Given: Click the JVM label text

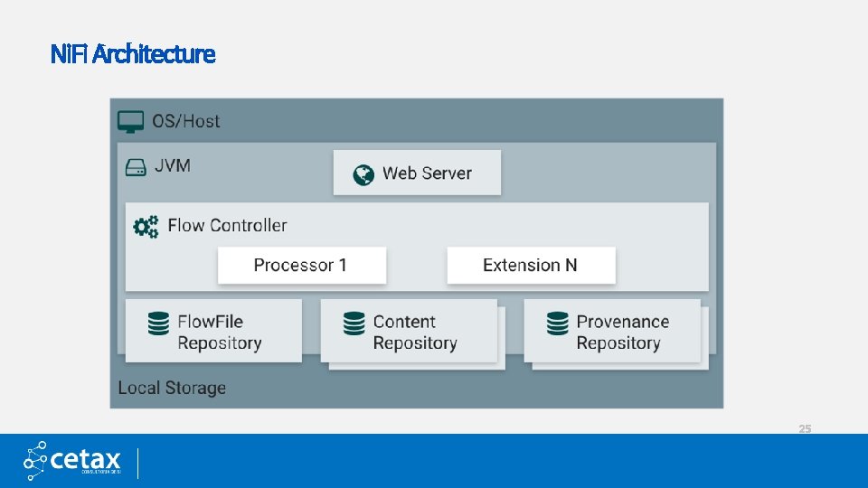Looking at the screenshot, I should pos(172,166).
